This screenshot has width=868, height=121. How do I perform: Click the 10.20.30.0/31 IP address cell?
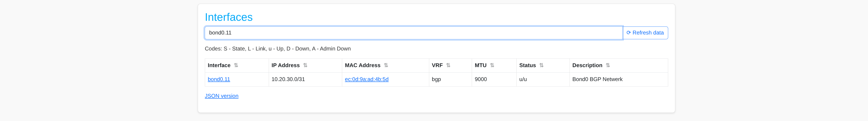coord(288,79)
